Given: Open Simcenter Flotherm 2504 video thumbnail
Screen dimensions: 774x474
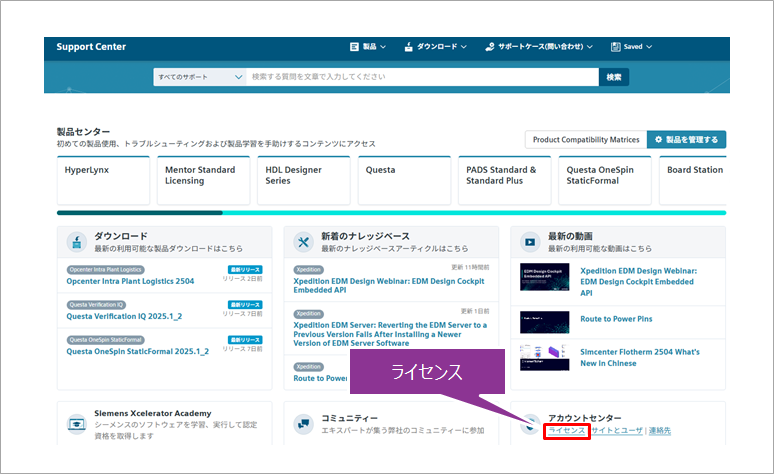Looking at the screenshot, I should point(544,357).
